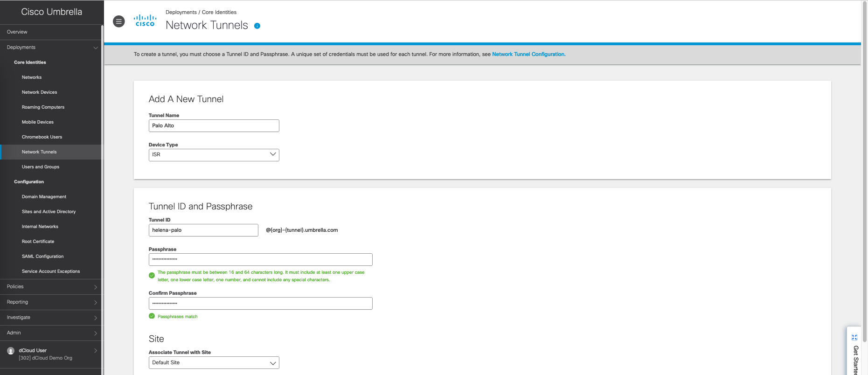Image resolution: width=868 pixels, height=375 pixels.
Task: Expand the Reporting section chevron
Action: [96, 303]
